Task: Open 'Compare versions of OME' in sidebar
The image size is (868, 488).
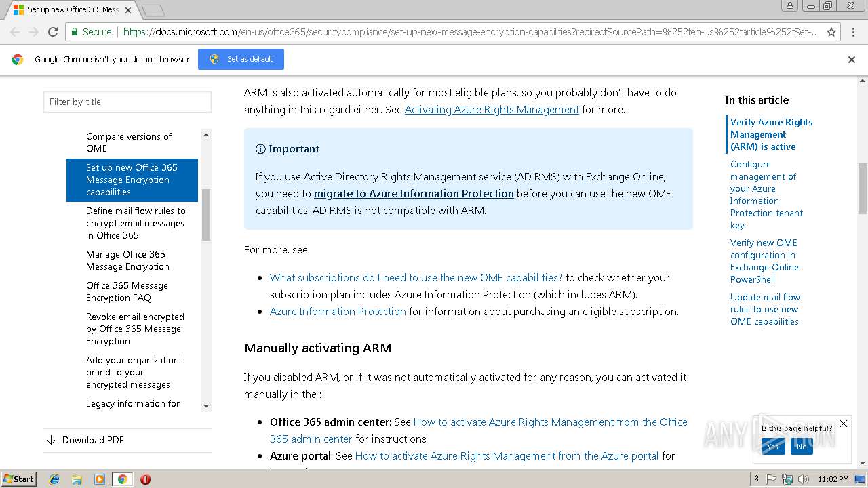Action: (129, 142)
